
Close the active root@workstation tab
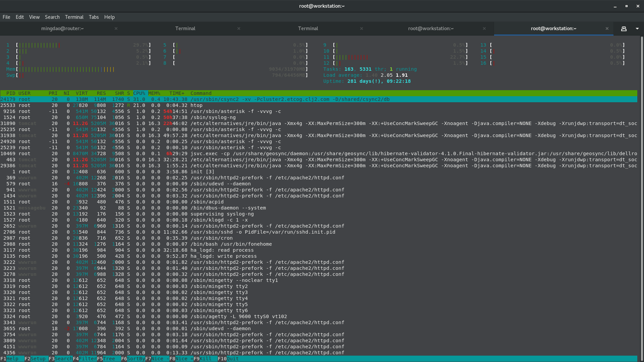[607, 28]
